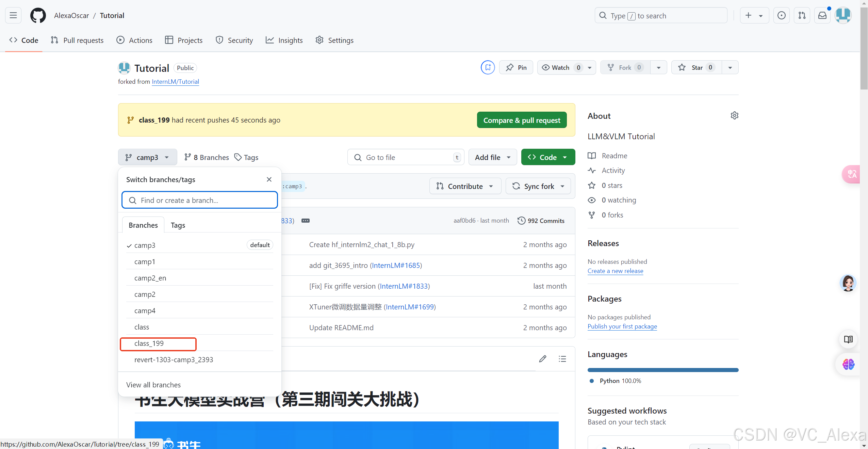This screenshot has height=449, width=868.
Task: Open the Readme link in About
Action: [x=607, y=156]
